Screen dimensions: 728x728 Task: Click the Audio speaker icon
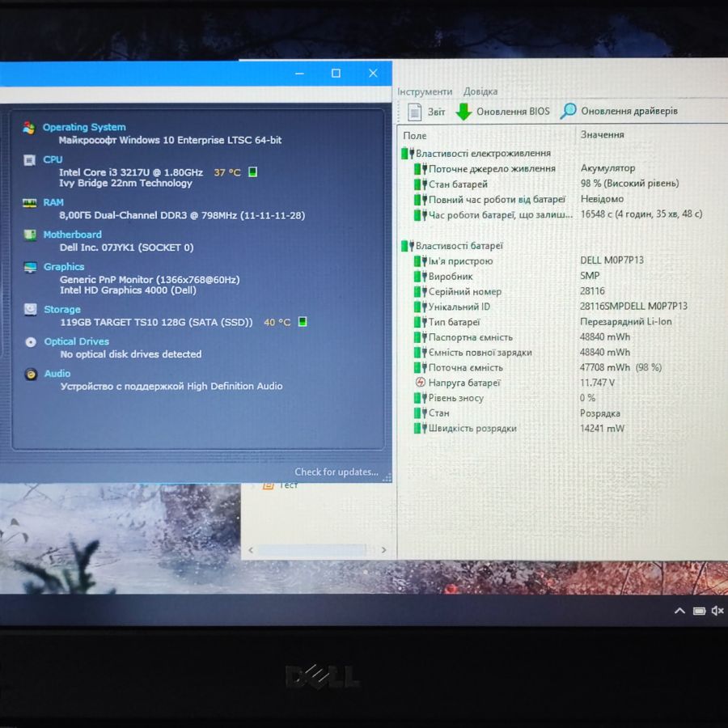pyautogui.click(x=31, y=375)
